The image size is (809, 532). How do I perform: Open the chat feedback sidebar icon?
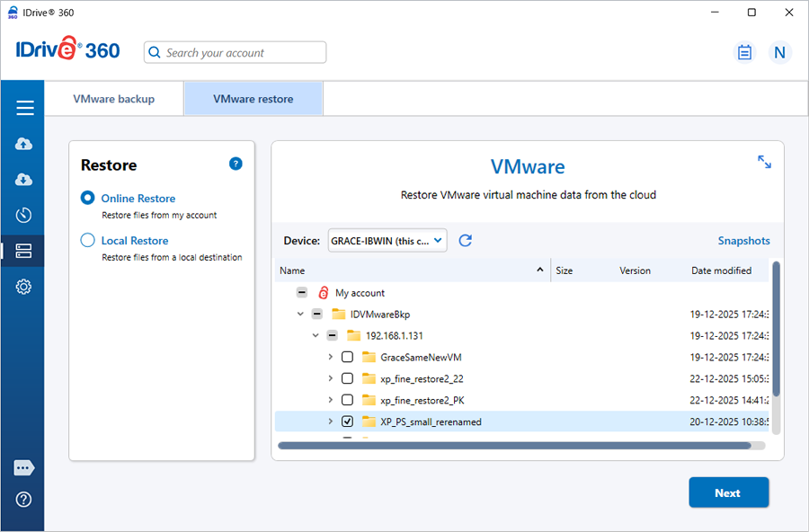(x=23, y=468)
